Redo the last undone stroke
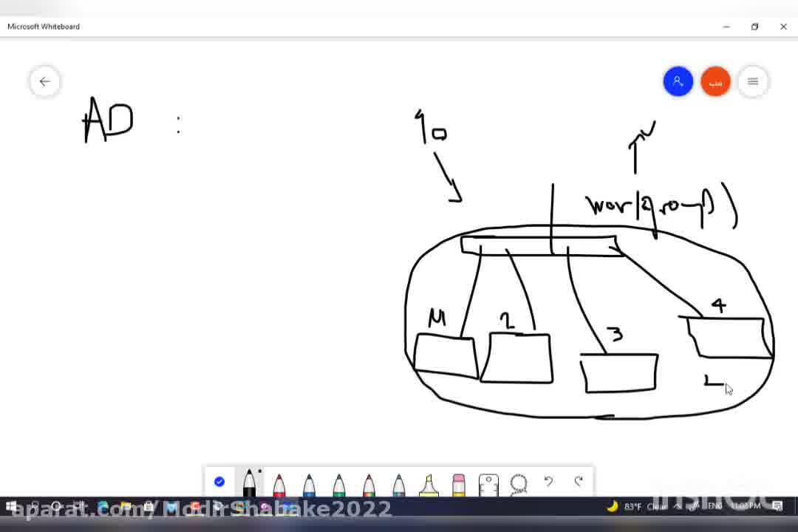 [579, 482]
